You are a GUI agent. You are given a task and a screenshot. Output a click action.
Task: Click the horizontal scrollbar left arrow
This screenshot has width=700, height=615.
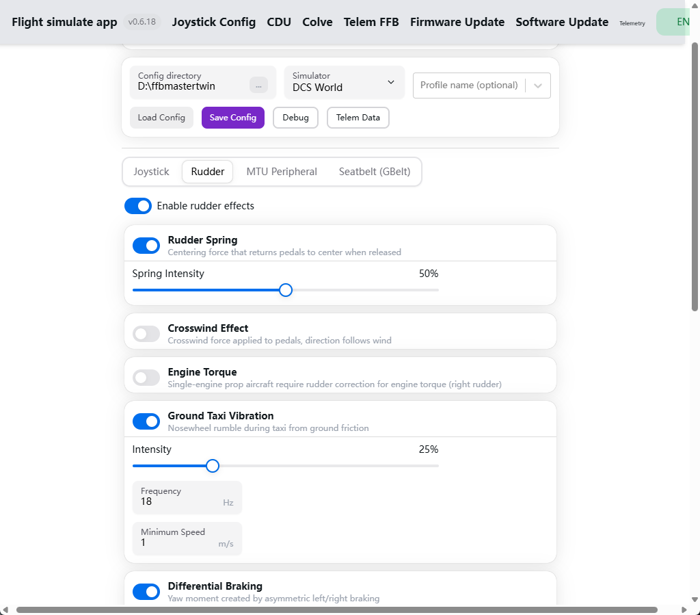(x=5, y=610)
